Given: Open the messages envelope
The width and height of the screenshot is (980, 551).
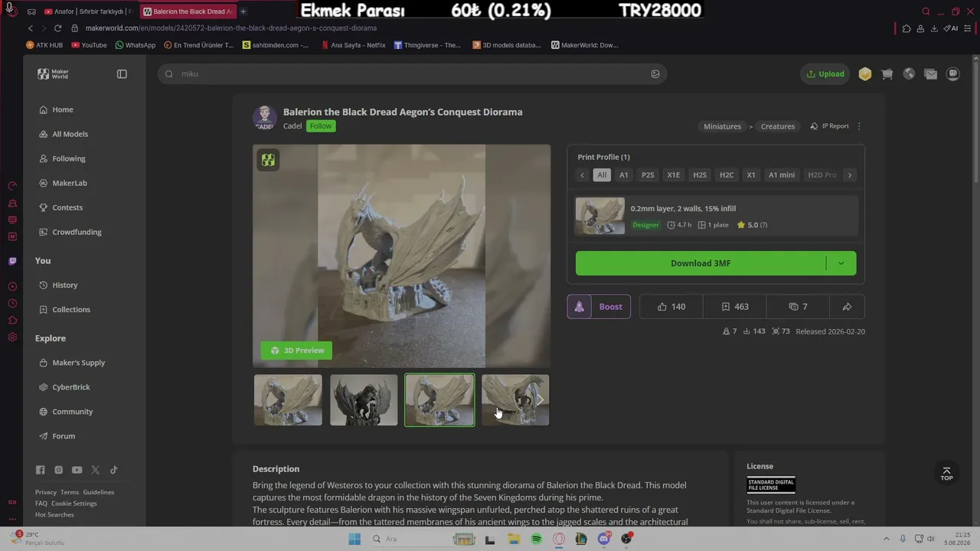Looking at the screenshot, I should tap(931, 74).
